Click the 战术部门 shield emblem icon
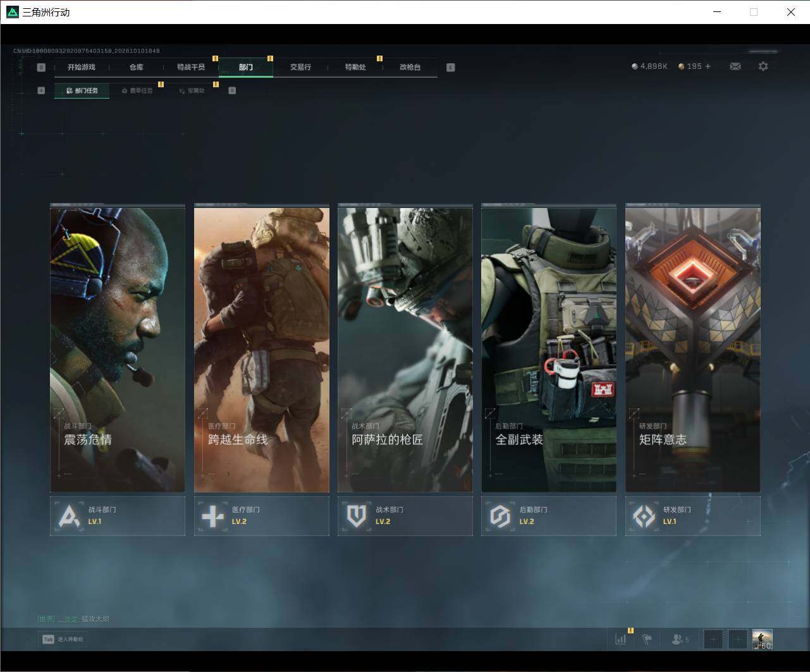 click(357, 516)
